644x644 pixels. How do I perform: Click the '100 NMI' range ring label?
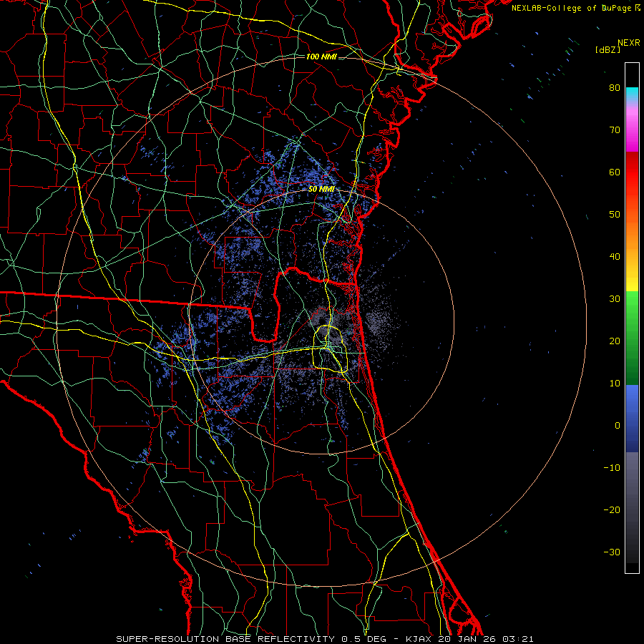click(321, 57)
